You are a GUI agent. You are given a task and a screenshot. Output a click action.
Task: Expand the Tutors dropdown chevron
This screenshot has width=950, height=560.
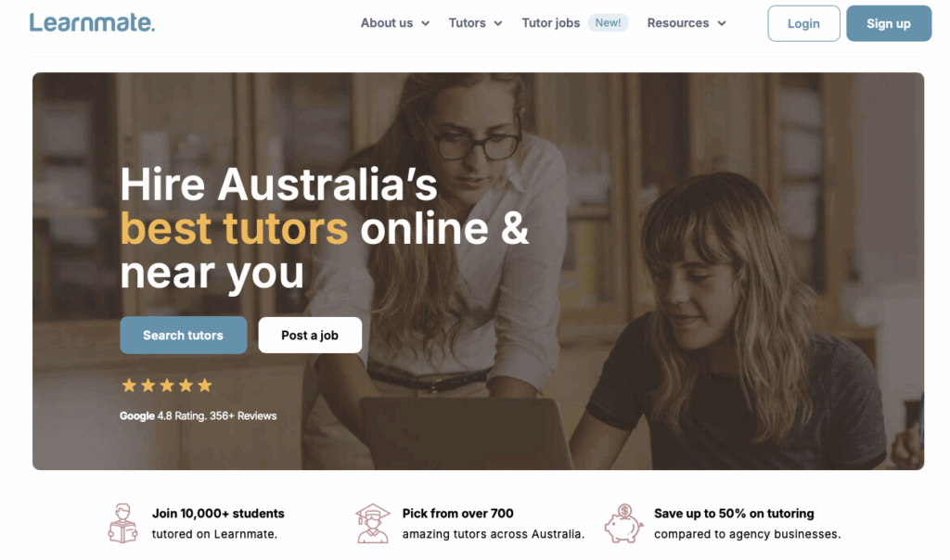point(498,23)
